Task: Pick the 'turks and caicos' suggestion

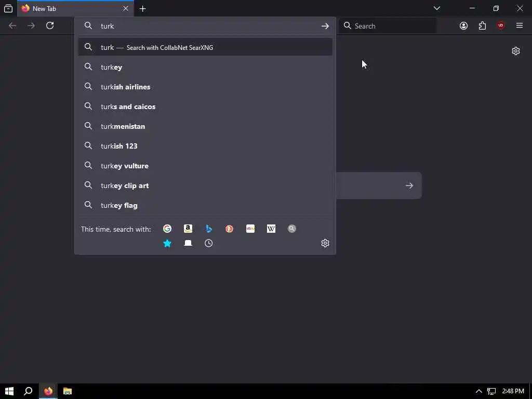Action: click(x=205, y=107)
